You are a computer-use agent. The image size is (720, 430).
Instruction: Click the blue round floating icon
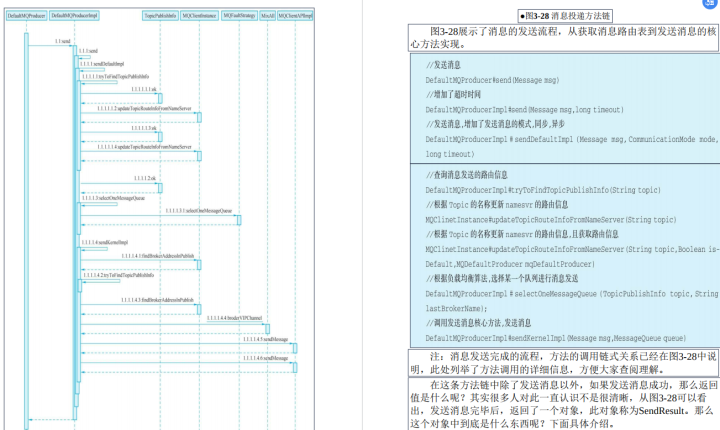pyautogui.click(x=711, y=3)
